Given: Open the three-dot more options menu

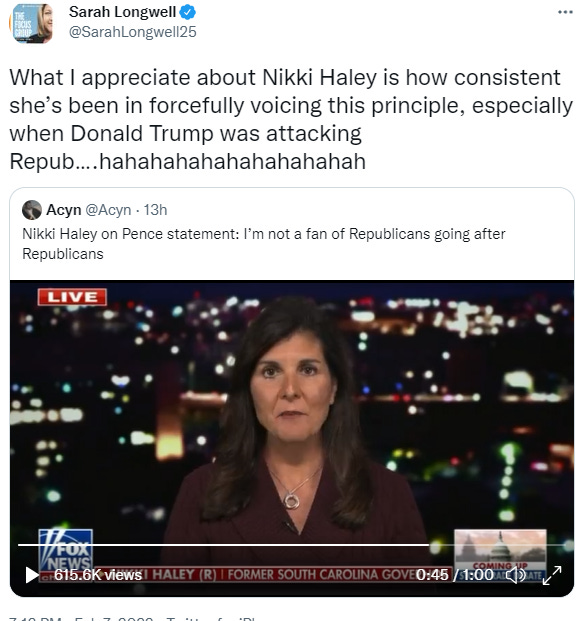Looking at the screenshot, I should (x=565, y=12).
